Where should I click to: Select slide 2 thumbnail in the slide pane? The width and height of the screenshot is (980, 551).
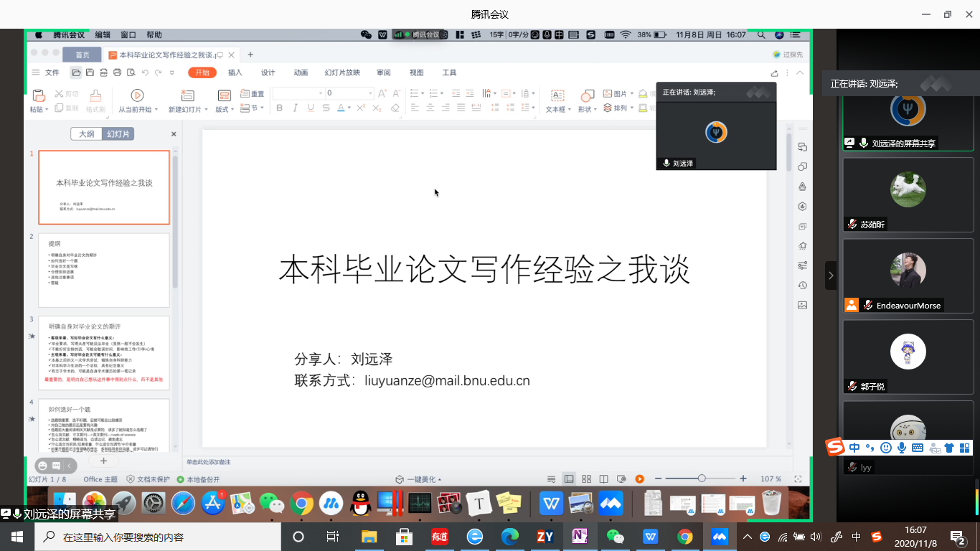pyautogui.click(x=103, y=270)
